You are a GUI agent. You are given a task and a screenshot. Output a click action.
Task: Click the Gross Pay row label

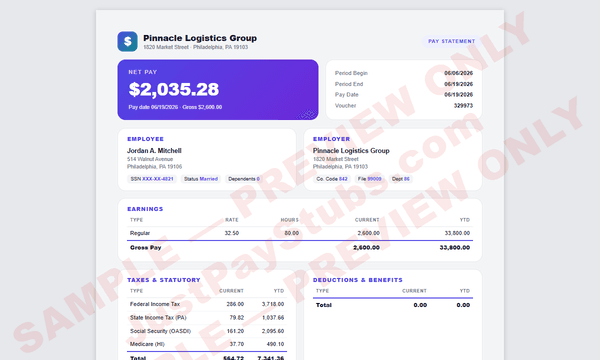click(x=145, y=248)
